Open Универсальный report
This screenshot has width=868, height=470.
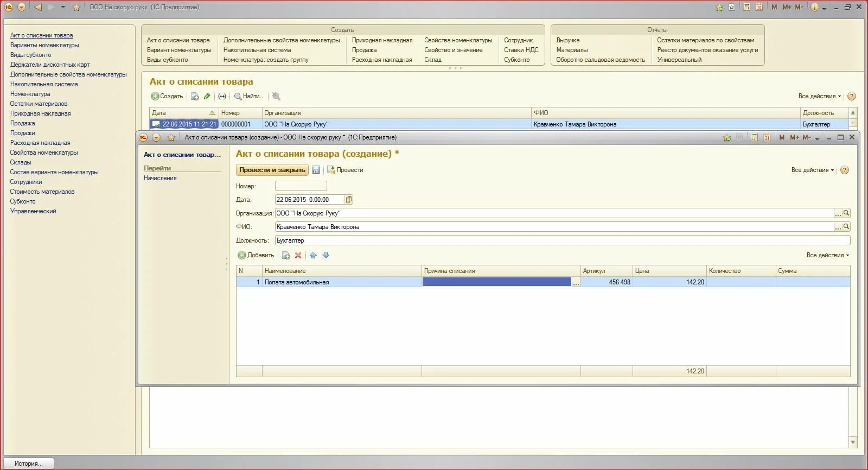click(679, 60)
